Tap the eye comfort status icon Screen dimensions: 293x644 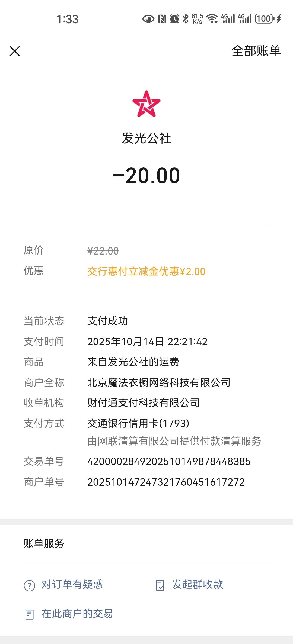click(148, 19)
